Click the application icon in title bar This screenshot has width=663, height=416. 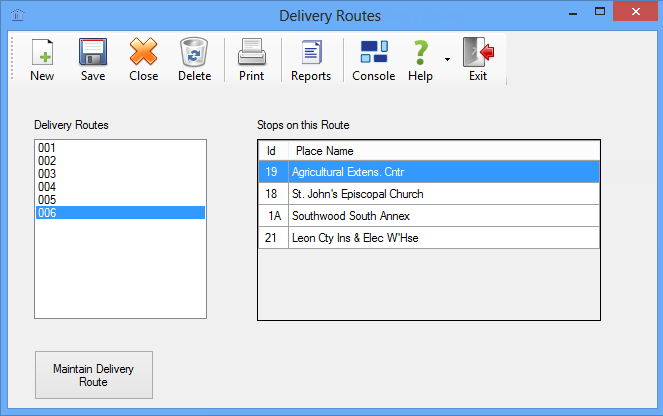pyautogui.click(x=18, y=15)
